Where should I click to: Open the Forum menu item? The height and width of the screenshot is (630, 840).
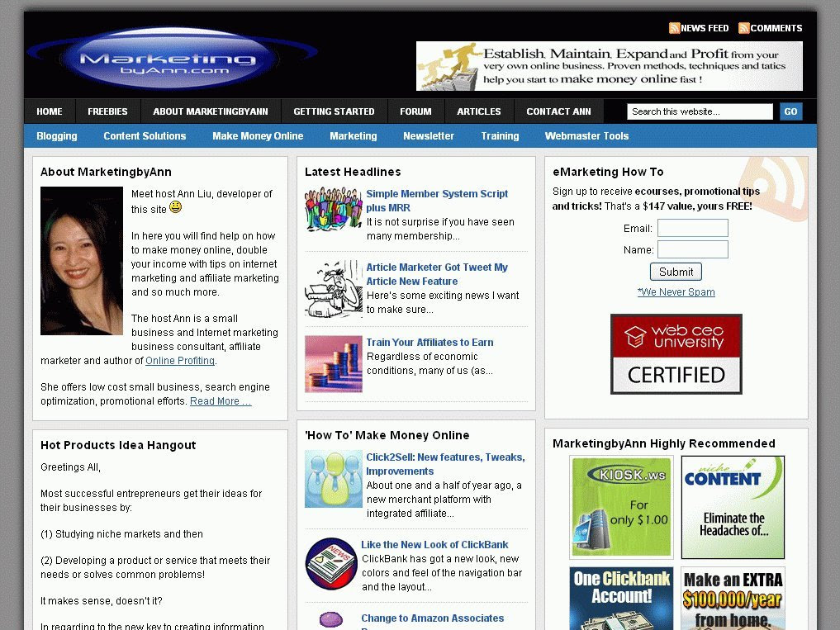415,111
